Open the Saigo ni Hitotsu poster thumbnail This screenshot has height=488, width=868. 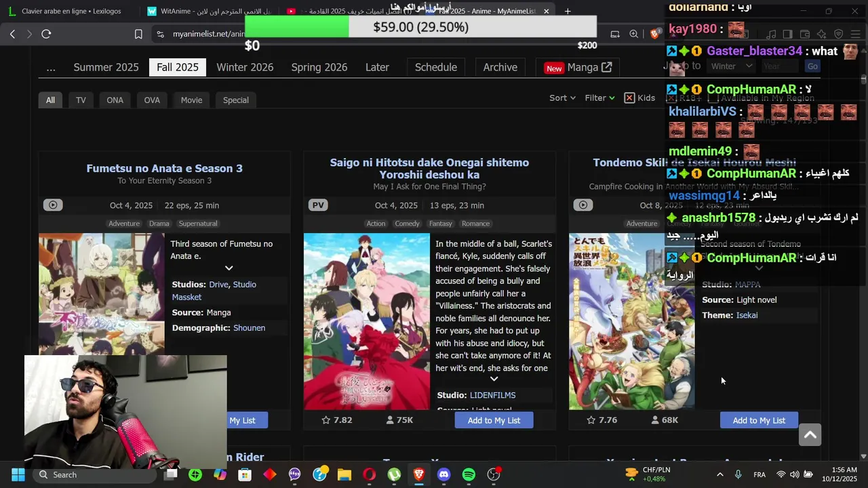point(367,321)
